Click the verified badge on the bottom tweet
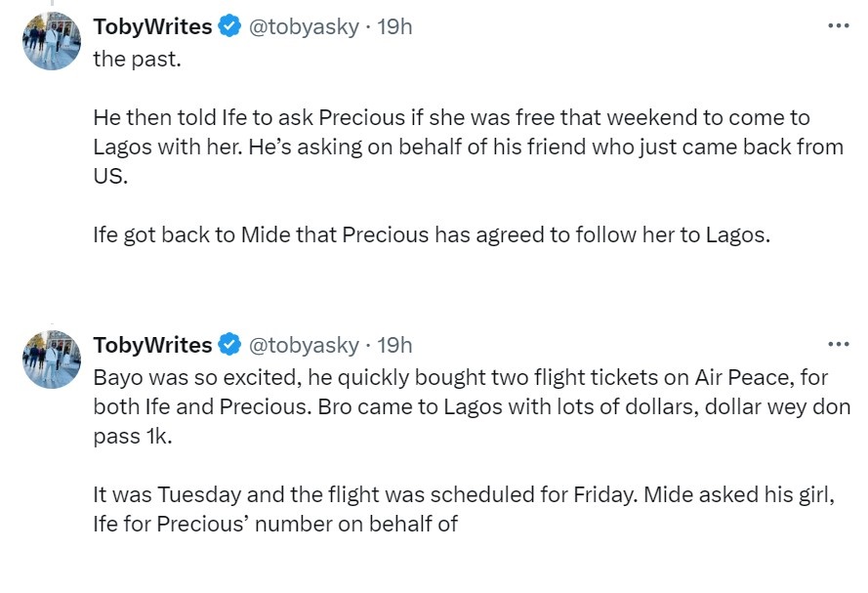This screenshot has width=868, height=593. click(229, 345)
